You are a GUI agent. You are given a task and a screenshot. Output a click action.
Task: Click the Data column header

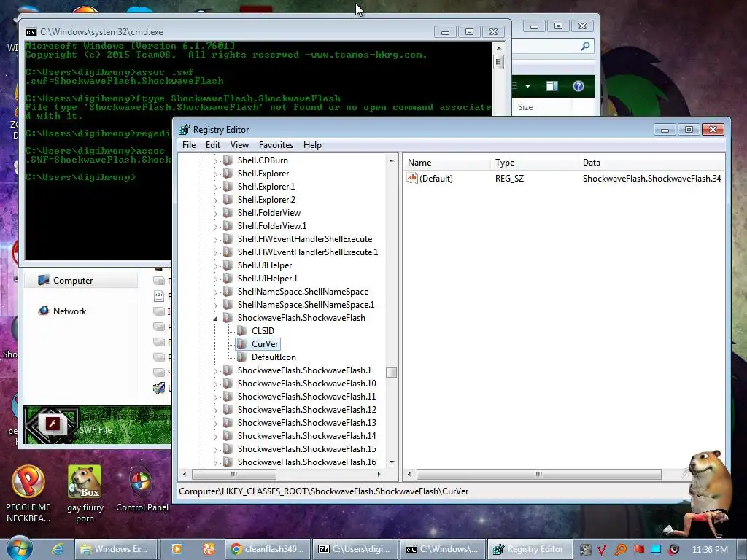[651, 163]
